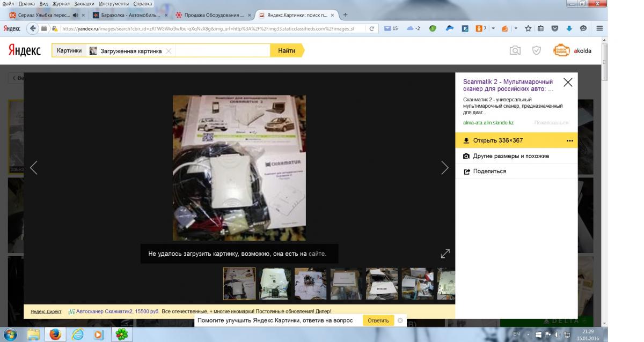This screenshot has width=644, height=342.
Task: Click the Odnoklassniki orange toolbar icon
Action: point(480,28)
